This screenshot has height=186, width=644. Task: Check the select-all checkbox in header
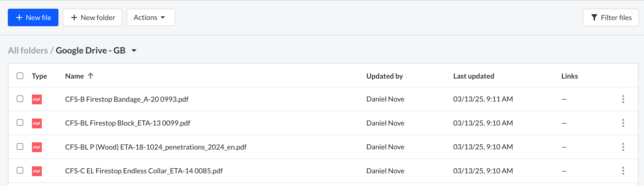coord(20,76)
